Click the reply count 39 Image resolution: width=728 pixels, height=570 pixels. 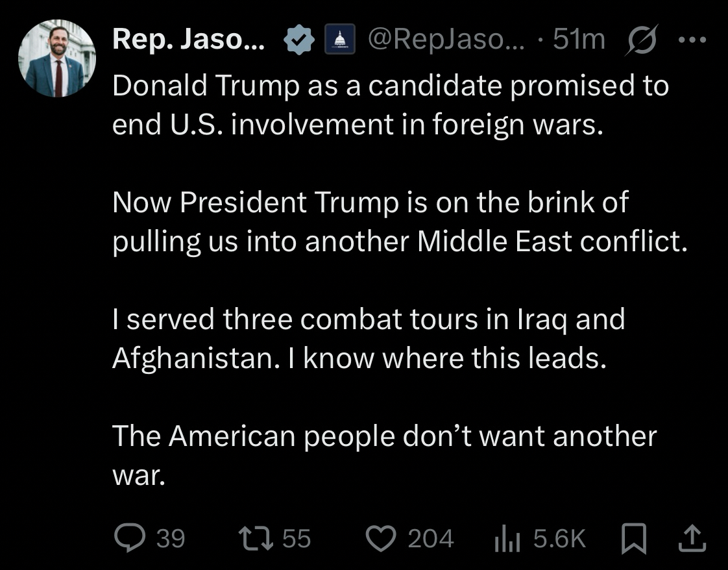[x=171, y=538]
